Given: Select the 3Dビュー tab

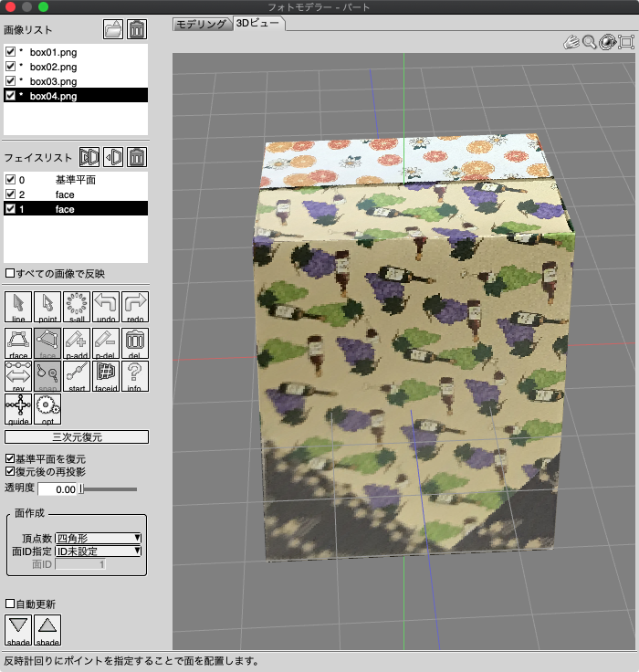Looking at the screenshot, I should [258, 25].
